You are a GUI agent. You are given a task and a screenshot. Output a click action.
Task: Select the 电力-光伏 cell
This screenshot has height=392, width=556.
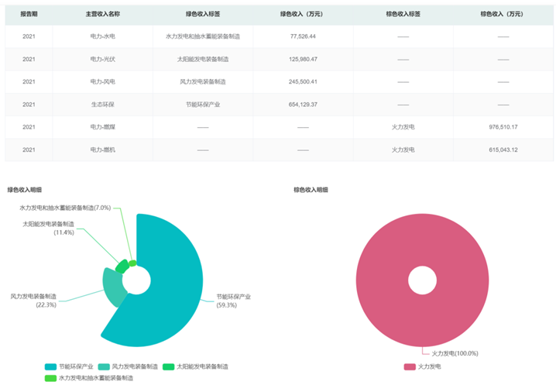point(102,59)
